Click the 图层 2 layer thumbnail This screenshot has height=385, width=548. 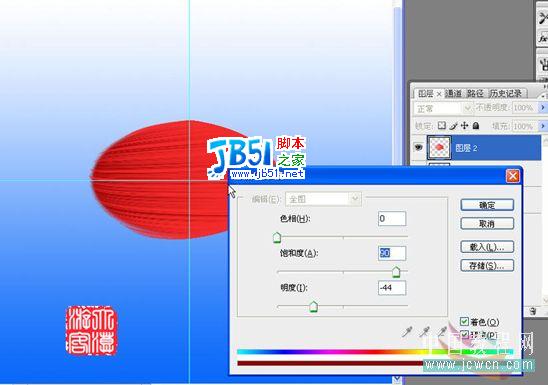tap(439, 148)
